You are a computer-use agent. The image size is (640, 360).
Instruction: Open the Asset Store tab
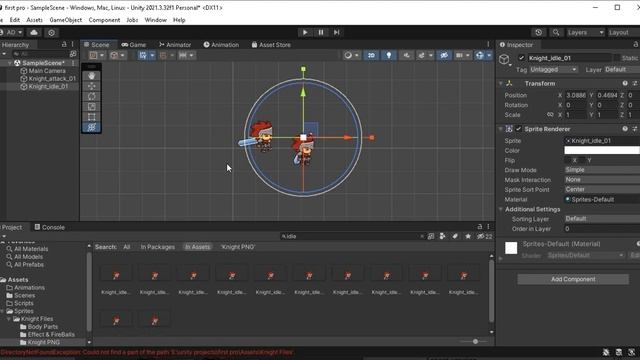[271, 45]
